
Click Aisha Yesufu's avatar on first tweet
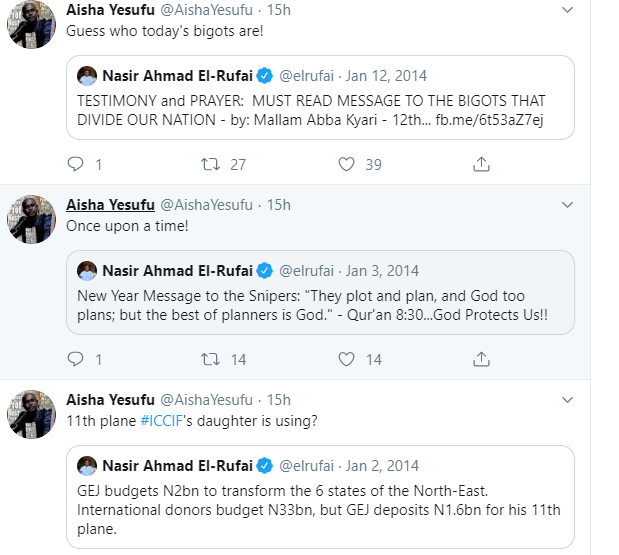pyautogui.click(x=31, y=24)
